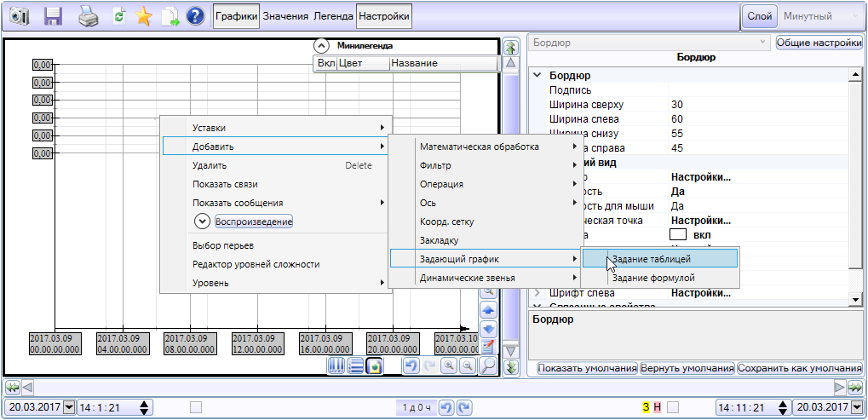Expand the Воспроизведение round chevron in context menu
Image resolution: width=868 pixels, height=420 pixels.
point(203,222)
